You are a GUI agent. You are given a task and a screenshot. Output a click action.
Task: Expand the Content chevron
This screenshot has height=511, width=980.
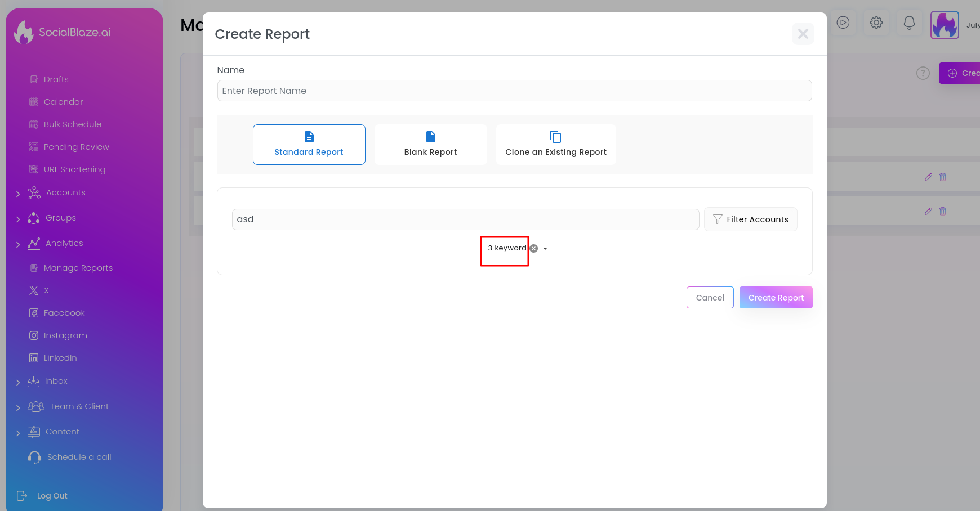(x=18, y=433)
